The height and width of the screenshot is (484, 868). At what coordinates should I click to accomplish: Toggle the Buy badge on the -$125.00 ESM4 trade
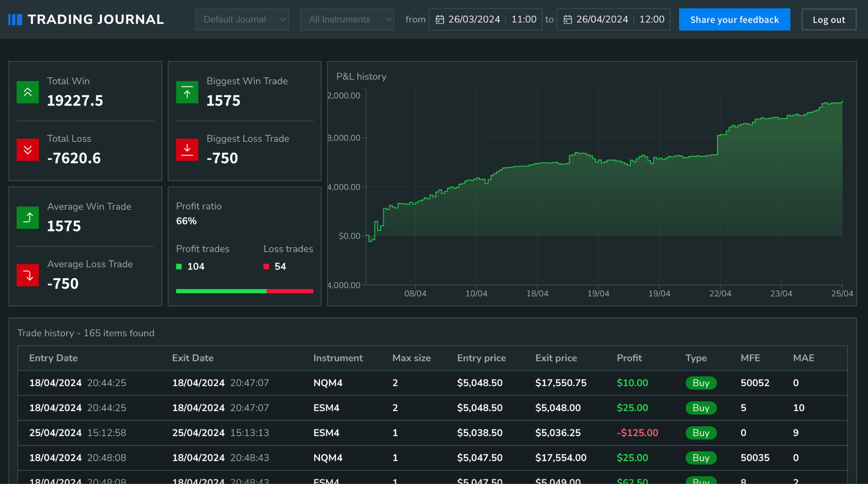pyautogui.click(x=701, y=433)
